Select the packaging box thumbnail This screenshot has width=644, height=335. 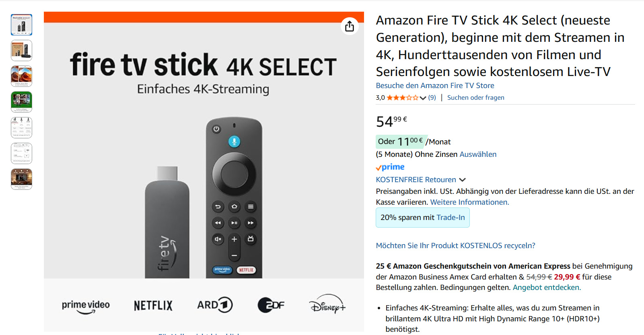coord(21,50)
